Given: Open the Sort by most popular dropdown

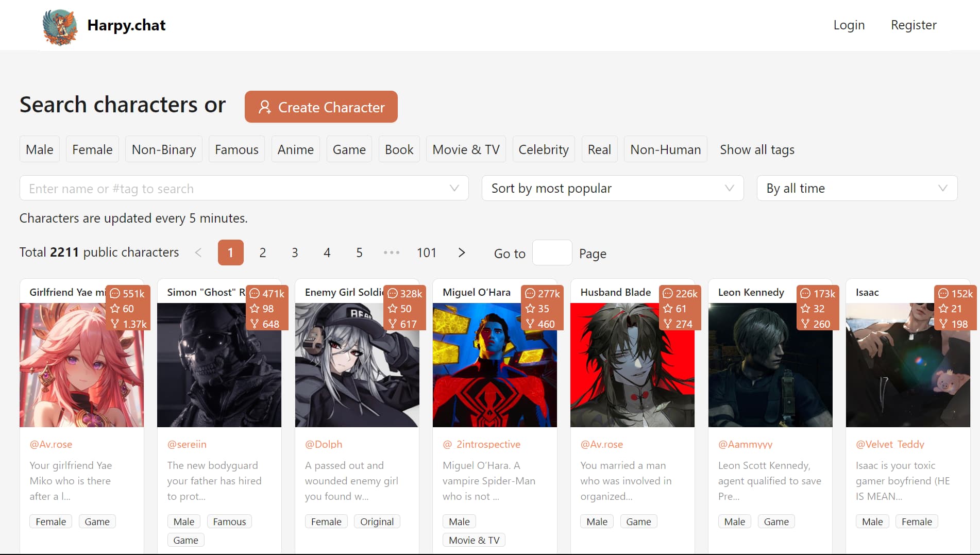Looking at the screenshot, I should point(613,188).
